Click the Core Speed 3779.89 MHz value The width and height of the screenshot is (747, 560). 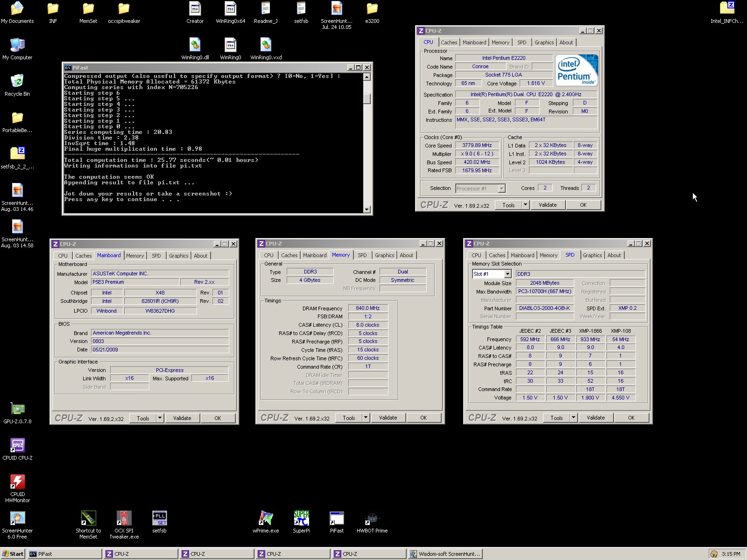477,145
